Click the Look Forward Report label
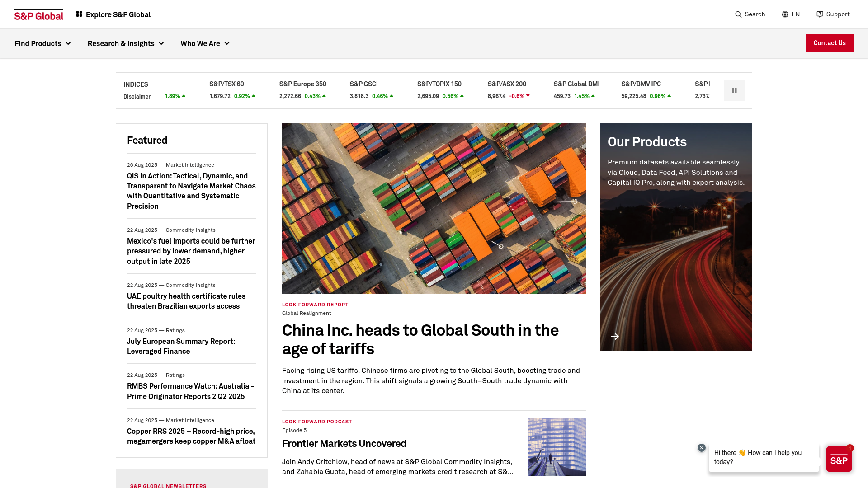The width and height of the screenshot is (868, 488). click(x=315, y=305)
